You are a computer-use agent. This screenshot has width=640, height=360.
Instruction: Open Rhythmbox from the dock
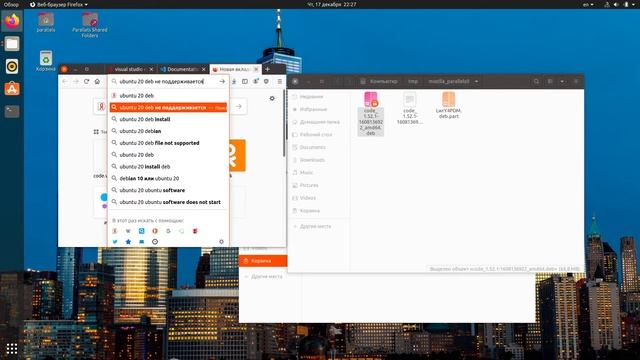coord(12,66)
